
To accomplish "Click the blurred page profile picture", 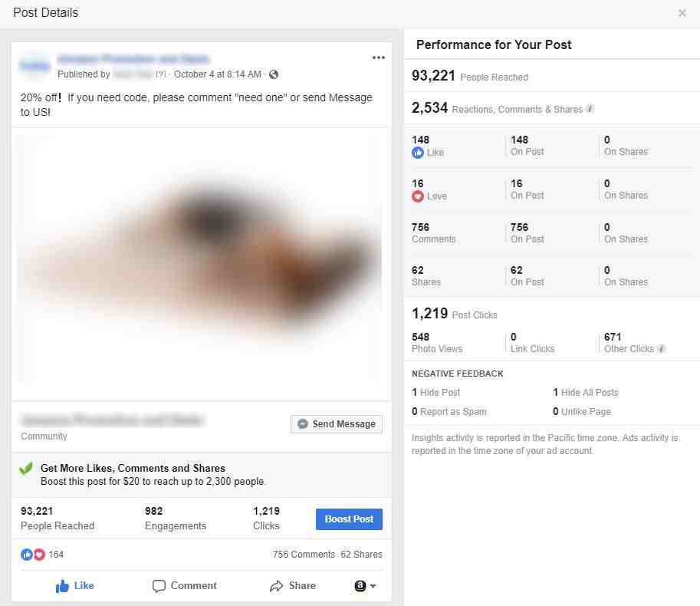I will tap(35, 66).
